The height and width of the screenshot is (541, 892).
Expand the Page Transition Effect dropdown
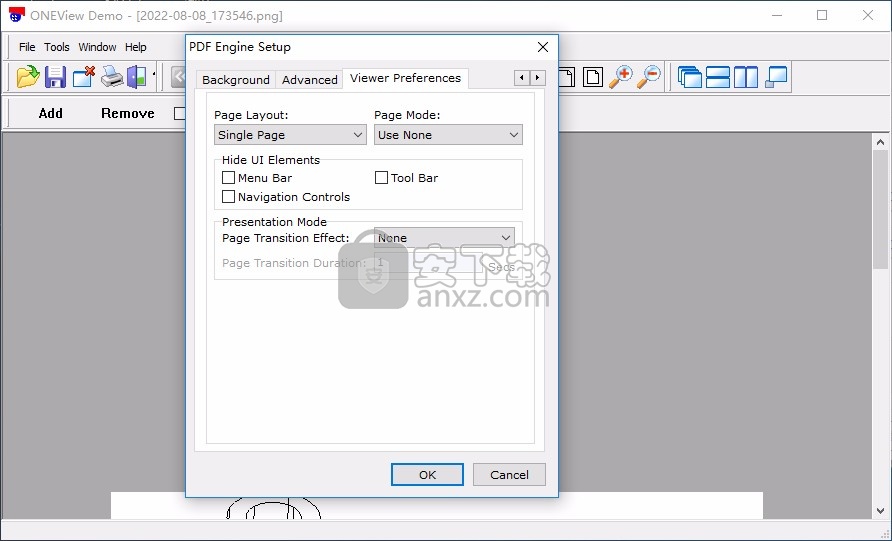[x=444, y=238]
